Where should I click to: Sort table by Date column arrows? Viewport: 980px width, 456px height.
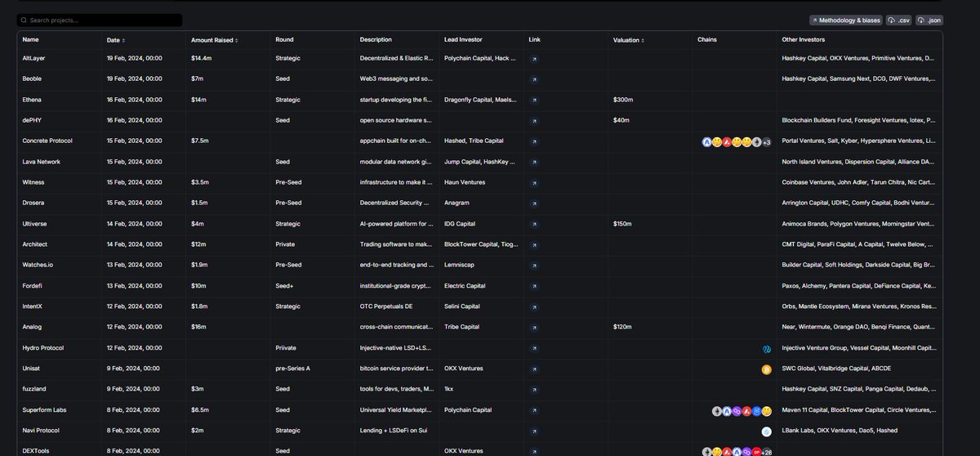(123, 39)
